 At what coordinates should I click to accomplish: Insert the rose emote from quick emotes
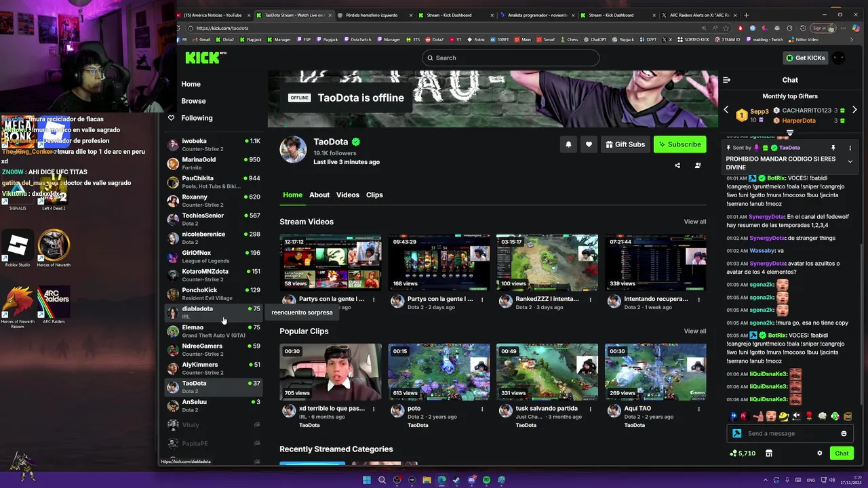[809, 416]
